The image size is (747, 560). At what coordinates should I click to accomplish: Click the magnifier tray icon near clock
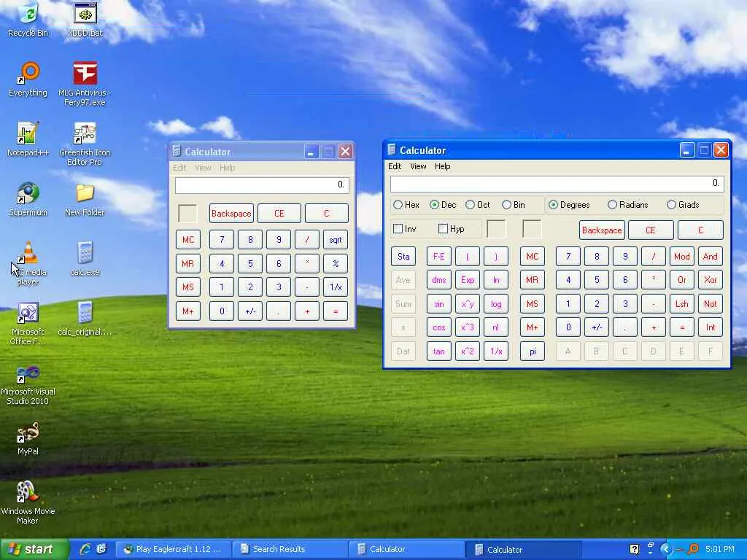tap(693, 549)
